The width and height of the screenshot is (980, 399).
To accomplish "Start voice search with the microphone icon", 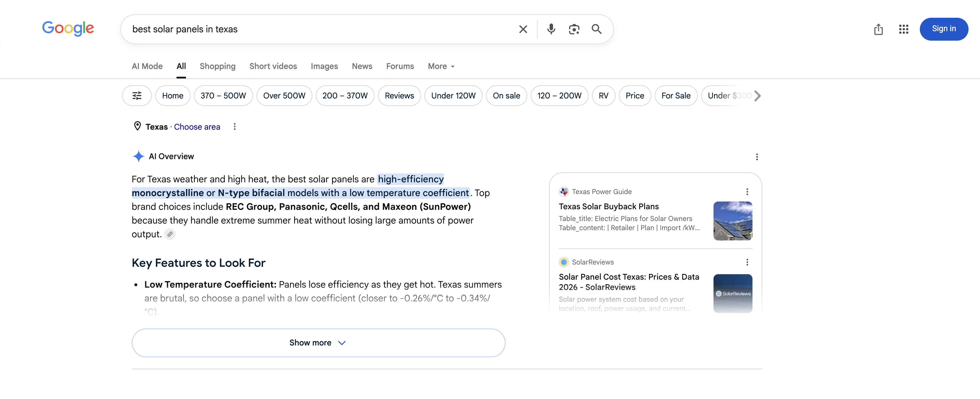I will click(551, 29).
